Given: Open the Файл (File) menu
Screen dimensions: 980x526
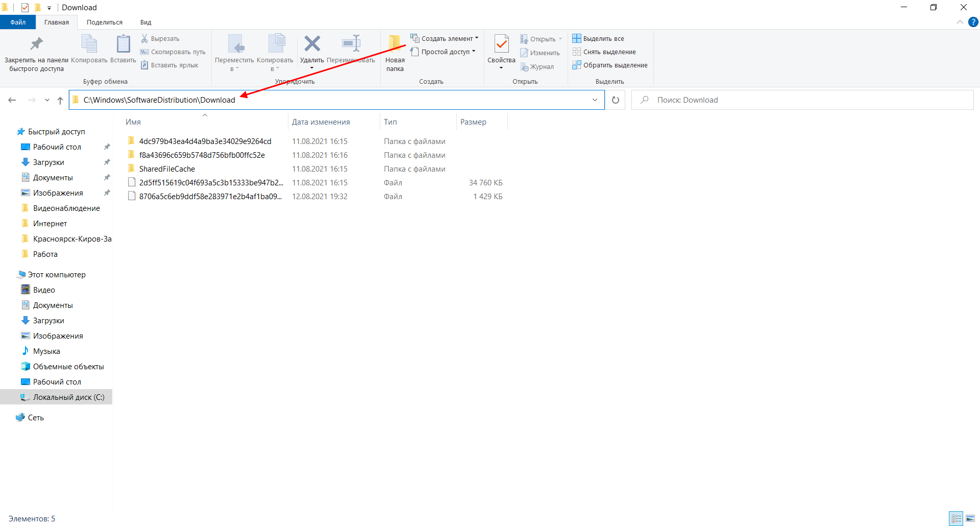Looking at the screenshot, I should pos(18,22).
